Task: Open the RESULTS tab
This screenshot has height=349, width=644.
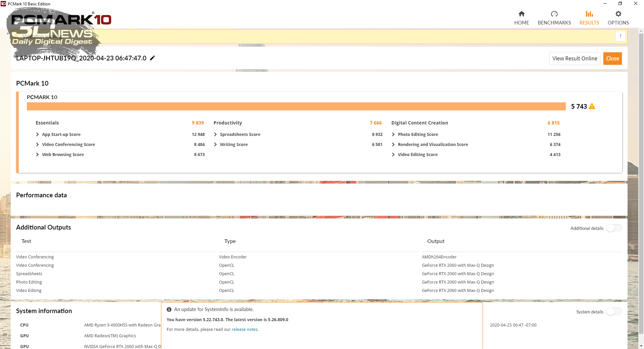Action: (589, 18)
